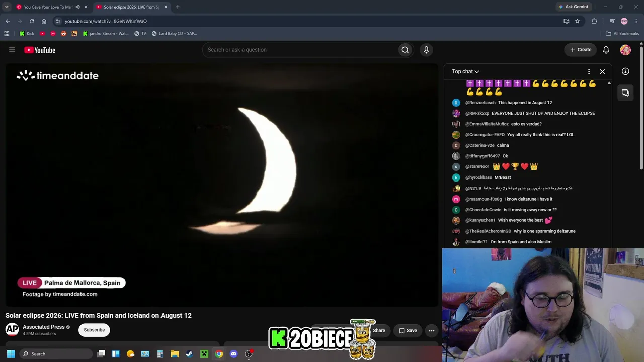Open the All Bookmarks folder
The image size is (644, 362).
(622, 34)
